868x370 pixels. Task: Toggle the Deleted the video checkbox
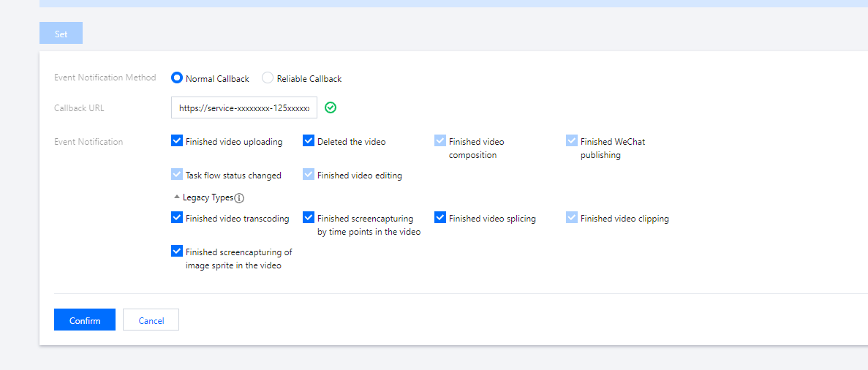point(309,141)
